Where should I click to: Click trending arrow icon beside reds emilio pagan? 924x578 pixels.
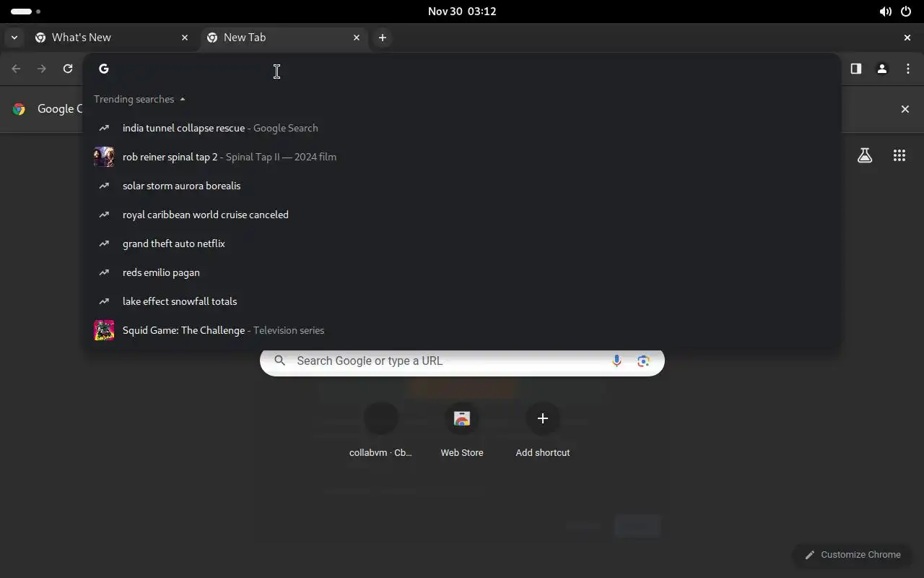point(104,272)
